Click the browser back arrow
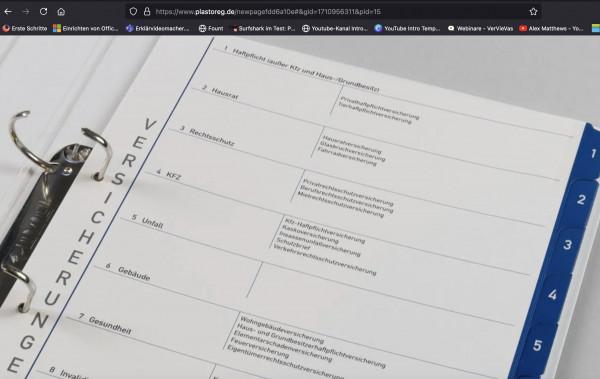 click(8, 11)
